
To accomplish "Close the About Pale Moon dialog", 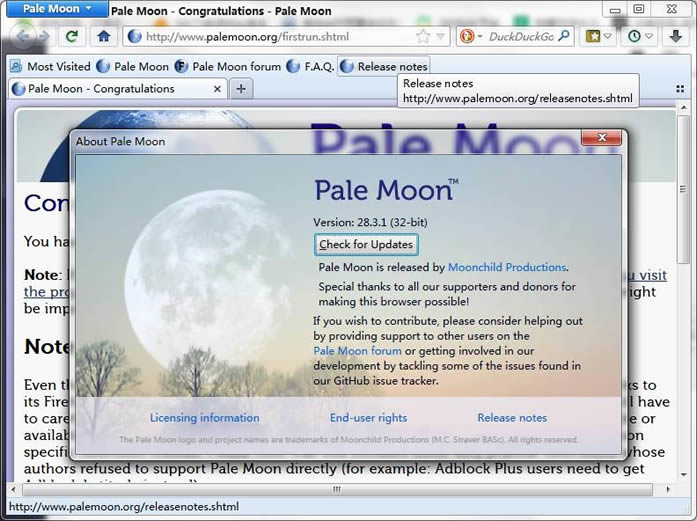I will point(602,137).
